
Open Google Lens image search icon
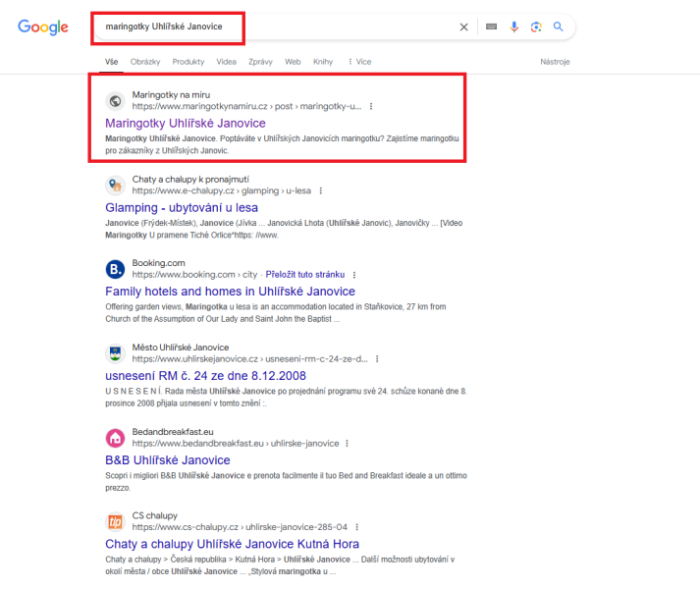(536, 27)
